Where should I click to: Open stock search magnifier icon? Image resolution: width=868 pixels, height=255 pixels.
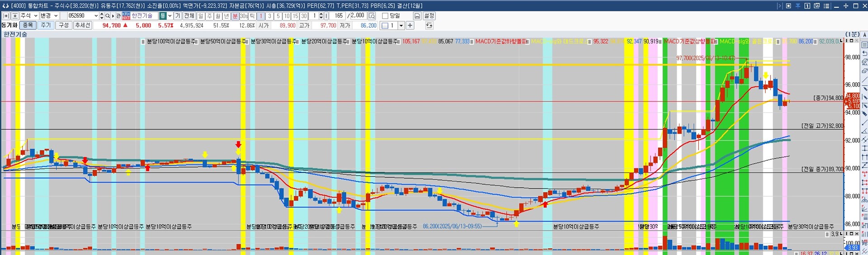[x=108, y=16]
